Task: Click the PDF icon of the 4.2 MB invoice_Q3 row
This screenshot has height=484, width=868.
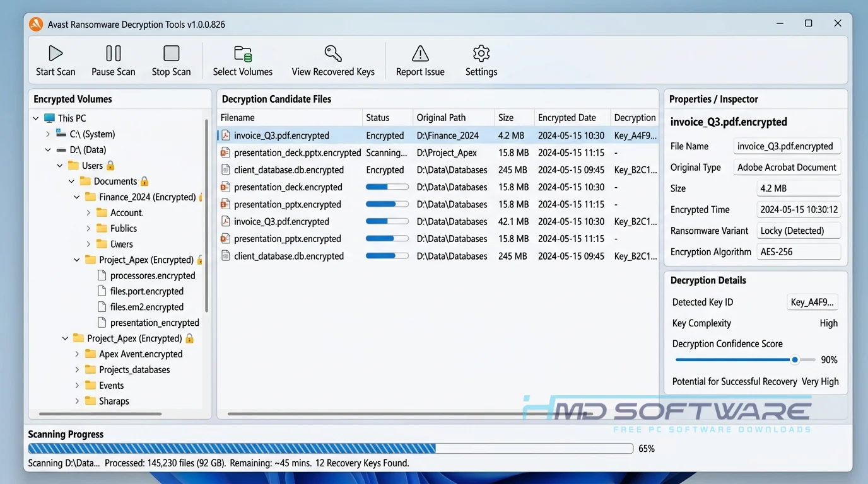Action: click(x=225, y=135)
